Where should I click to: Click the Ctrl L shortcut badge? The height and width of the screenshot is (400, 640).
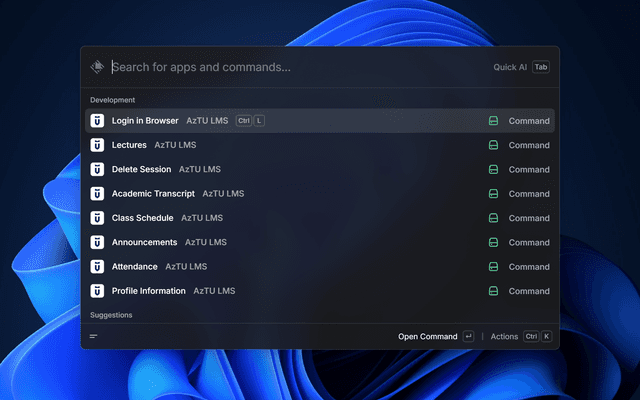point(250,121)
